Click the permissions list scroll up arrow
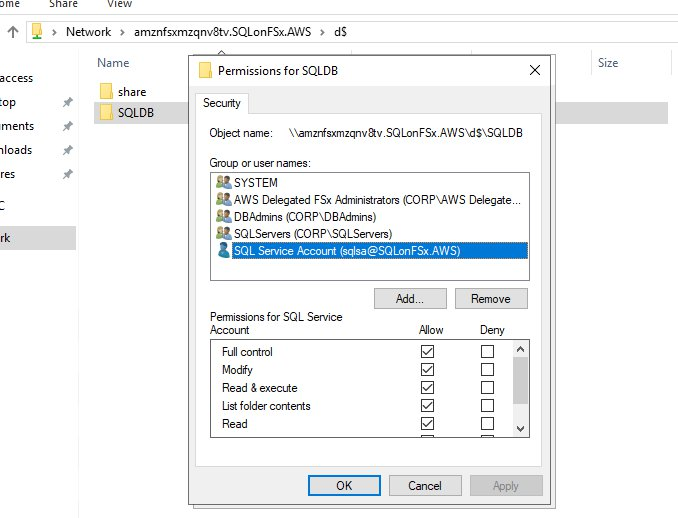The height and width of the screenshot is (518, 678). [x=521, y=349]
